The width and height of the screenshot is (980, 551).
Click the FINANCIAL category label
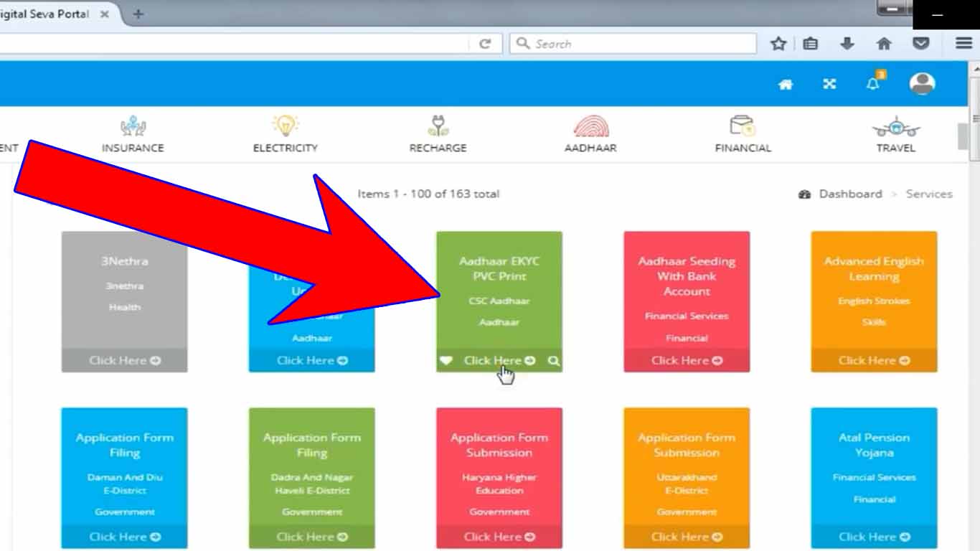coord(743,148)
